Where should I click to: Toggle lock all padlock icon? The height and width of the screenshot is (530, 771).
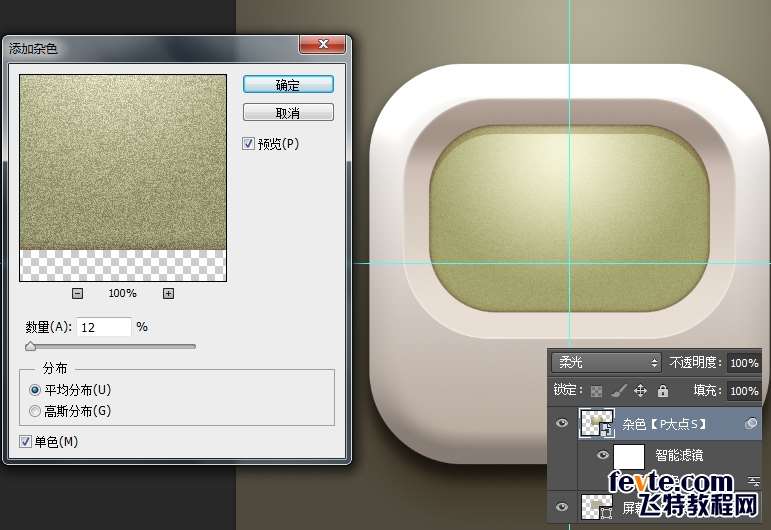coord(663,391)
